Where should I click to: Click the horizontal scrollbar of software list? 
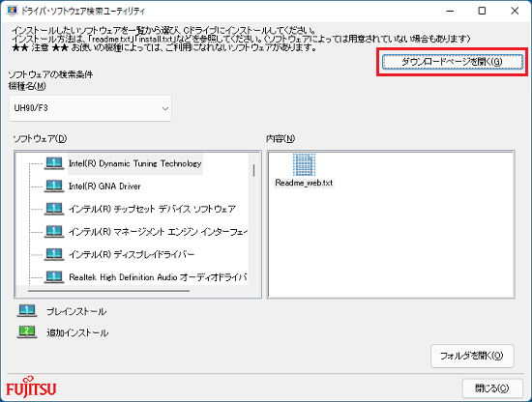pyautogui.click(x=108, y=291)
